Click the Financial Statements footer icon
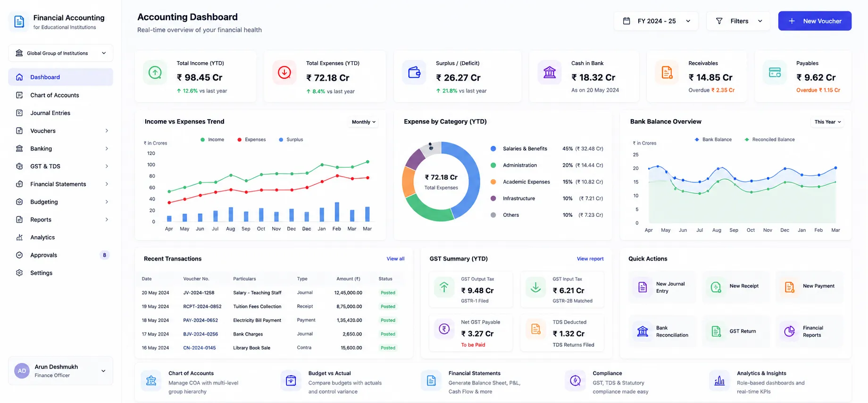The height and width of the screenshot is (403, 868). click(x=431, y=381)
